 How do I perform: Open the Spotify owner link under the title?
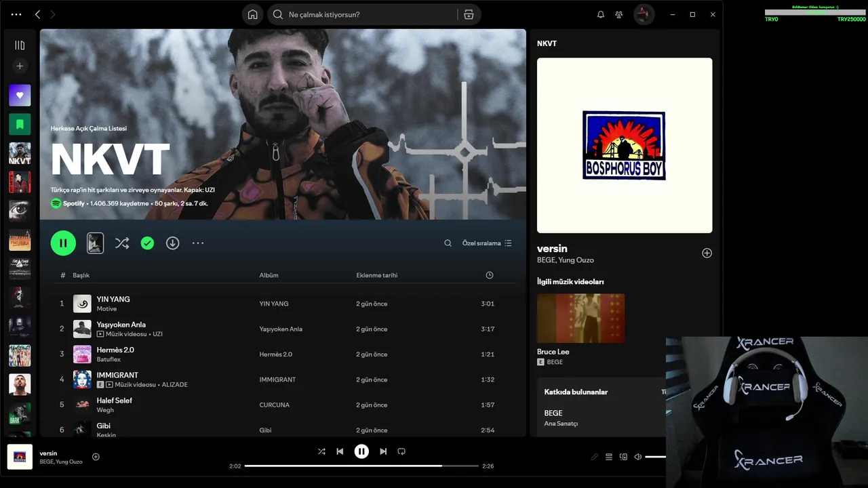[73, 203]
